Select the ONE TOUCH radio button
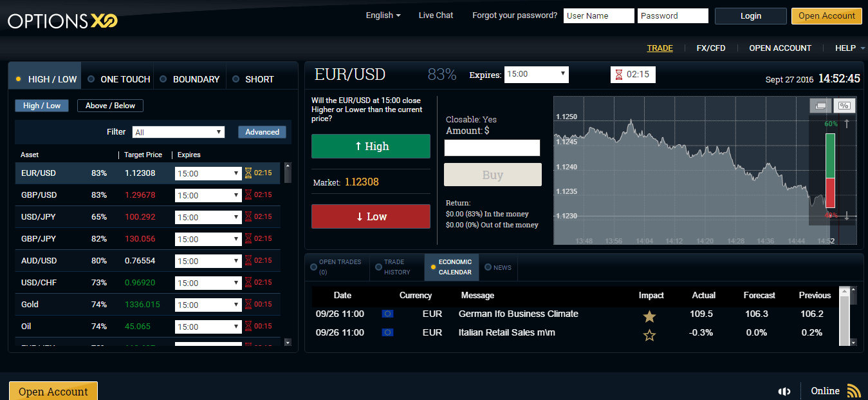 click(91, 79)
